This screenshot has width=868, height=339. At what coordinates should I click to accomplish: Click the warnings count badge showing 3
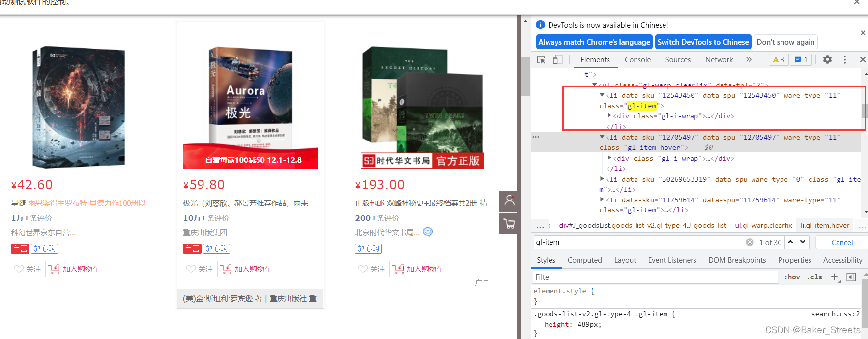click(x=779, y=59)
